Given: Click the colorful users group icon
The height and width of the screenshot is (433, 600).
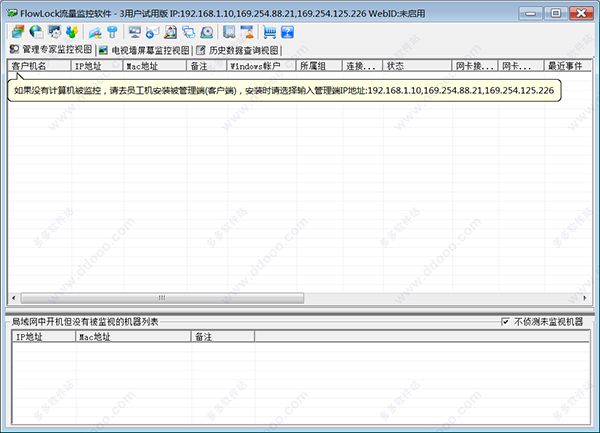Looking at the screenshot, I should pos(72,32).
